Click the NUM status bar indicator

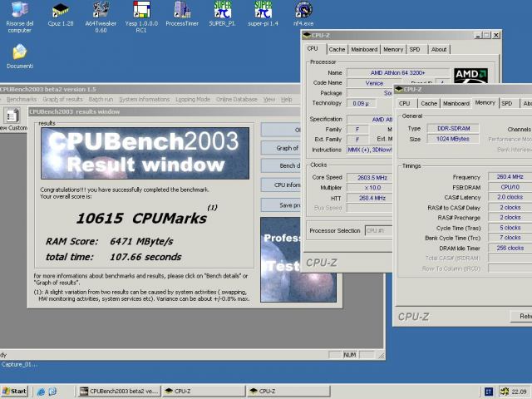click(350, 355)
